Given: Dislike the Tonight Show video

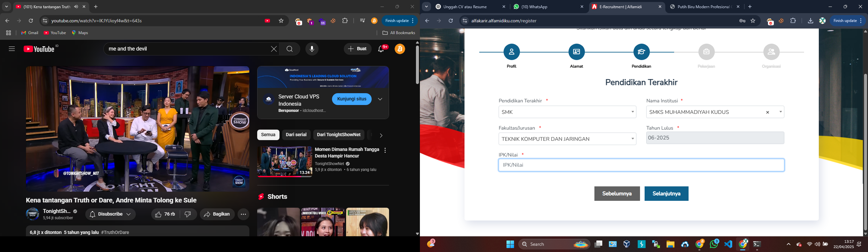Looking at the screenshot, I should pos(188,214).
